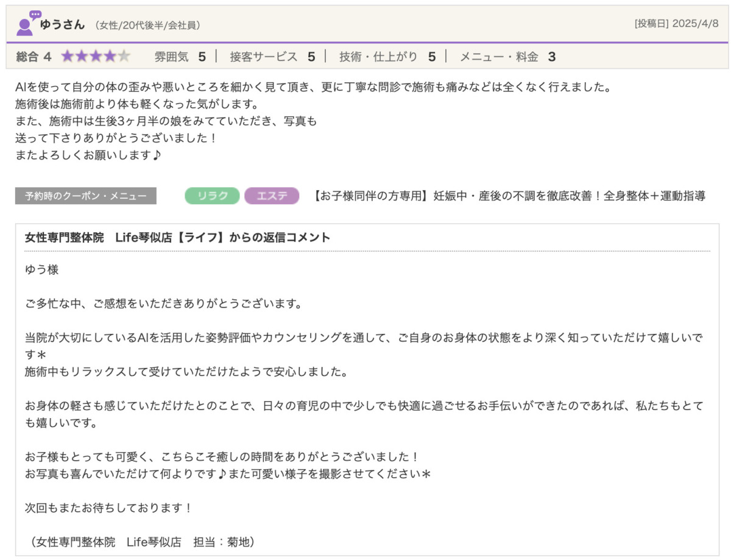The image size is (731, 560).
Task: Click the Life琴似店 返信コメント heading
Action: (177, 238)
